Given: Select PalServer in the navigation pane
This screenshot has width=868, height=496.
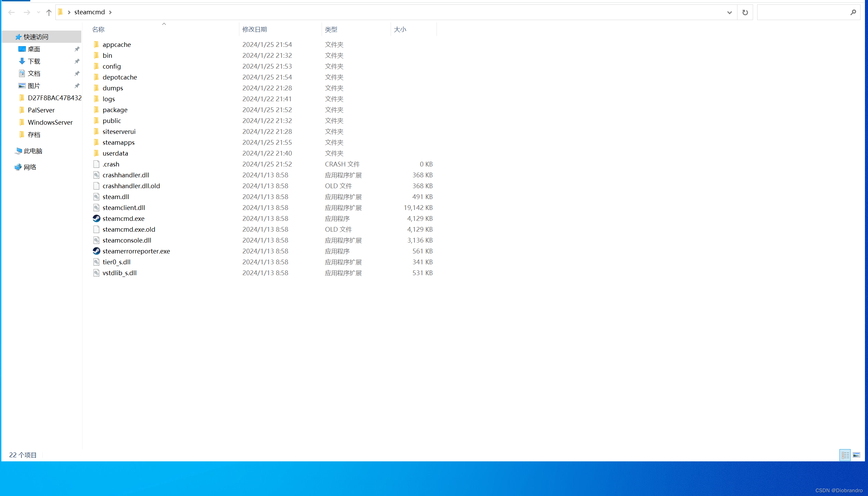Looking at the screenshot, I should click(x=41, y=110).
